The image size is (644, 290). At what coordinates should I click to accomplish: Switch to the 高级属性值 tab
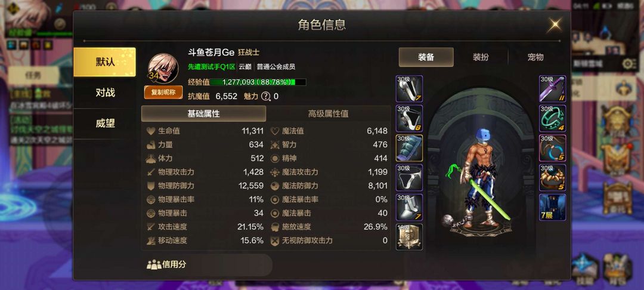[x=328, y=114]
